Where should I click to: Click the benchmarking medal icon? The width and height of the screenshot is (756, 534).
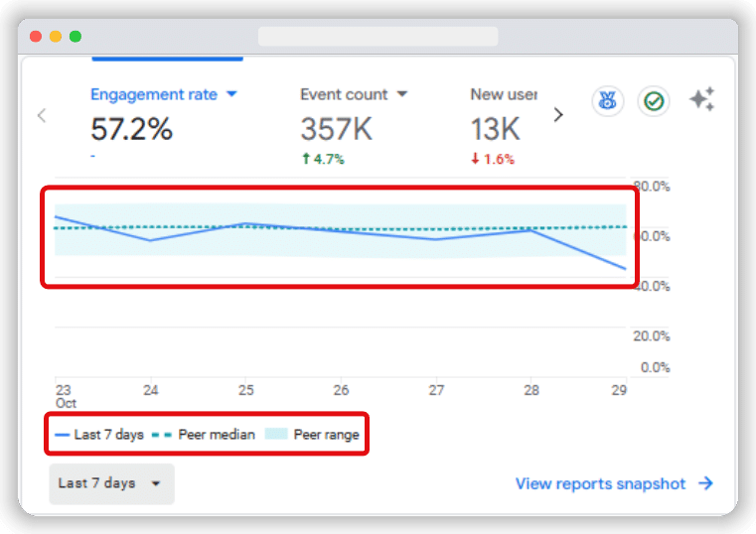608,101
